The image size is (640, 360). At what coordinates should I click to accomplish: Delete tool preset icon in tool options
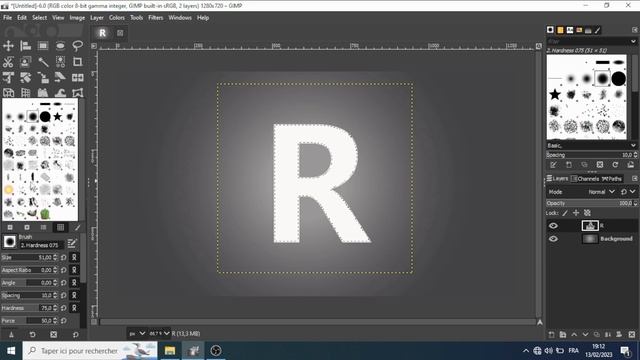[x=53, y=335]
